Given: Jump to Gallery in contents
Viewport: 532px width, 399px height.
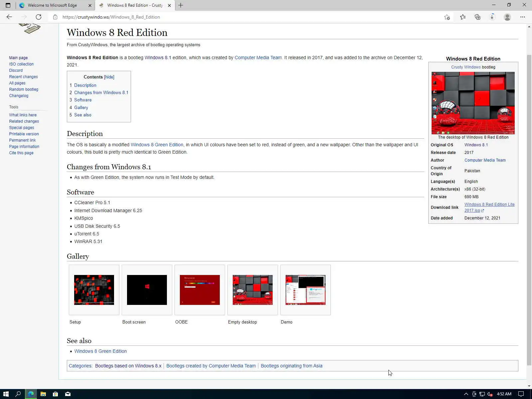Looking at the screenshot, I should coord(81,108).
